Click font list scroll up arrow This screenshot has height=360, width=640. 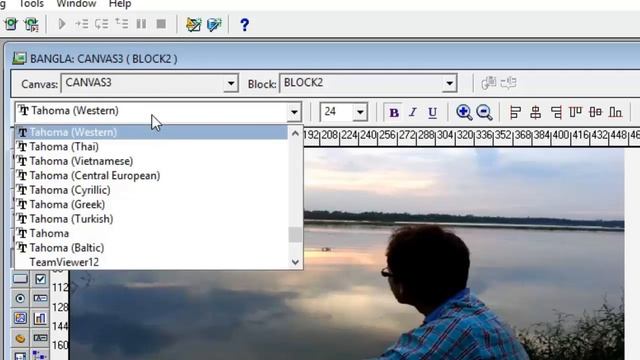295,133
